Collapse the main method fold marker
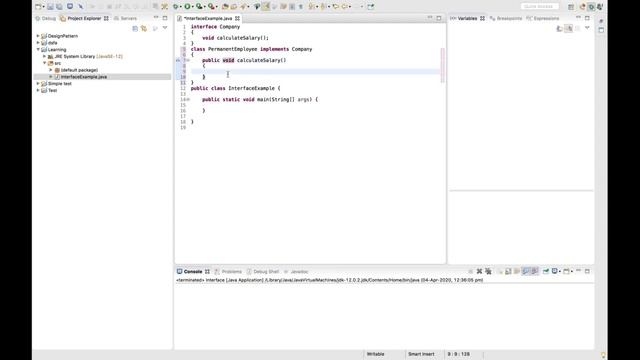 pos(188,100)
